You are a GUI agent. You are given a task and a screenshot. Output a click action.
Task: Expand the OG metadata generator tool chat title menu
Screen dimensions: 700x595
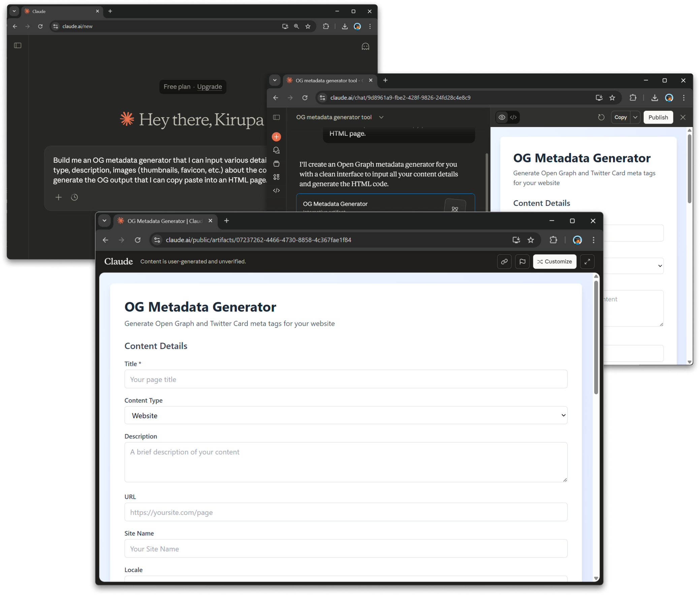click(381, 117)
